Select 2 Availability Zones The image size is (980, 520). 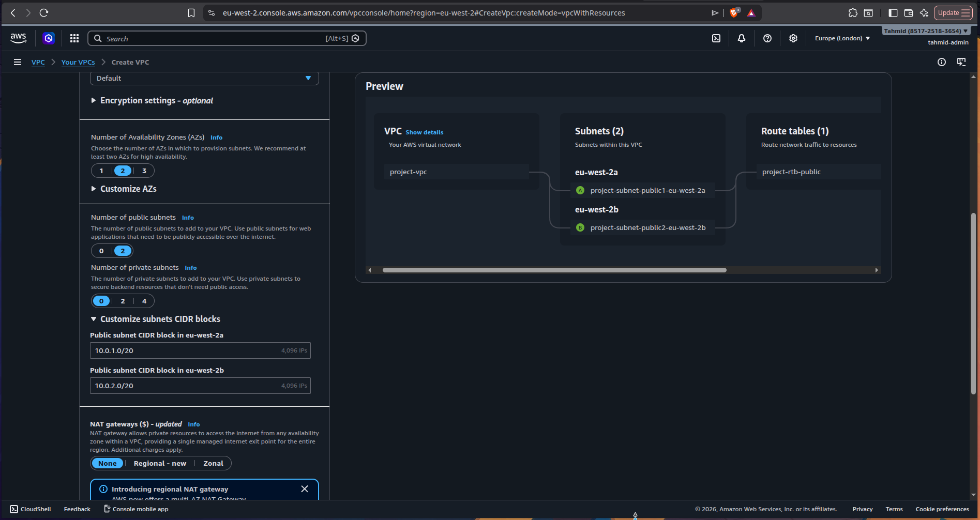click(123, 171)
